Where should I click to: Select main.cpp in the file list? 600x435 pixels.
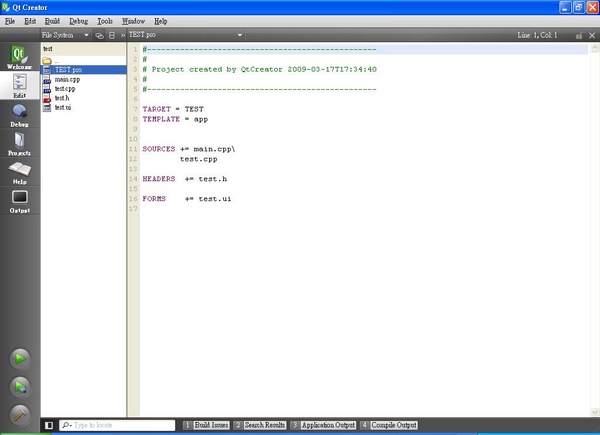tap(67, 79)
